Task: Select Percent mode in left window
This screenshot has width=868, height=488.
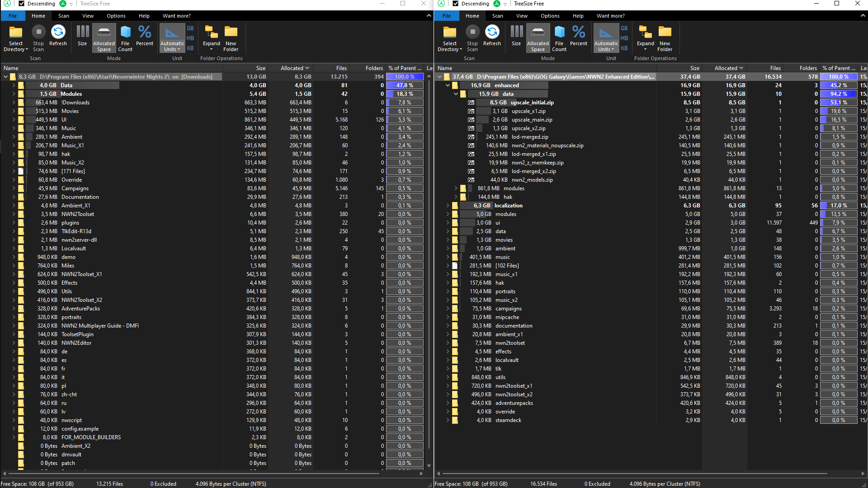Action: point(145,36)
